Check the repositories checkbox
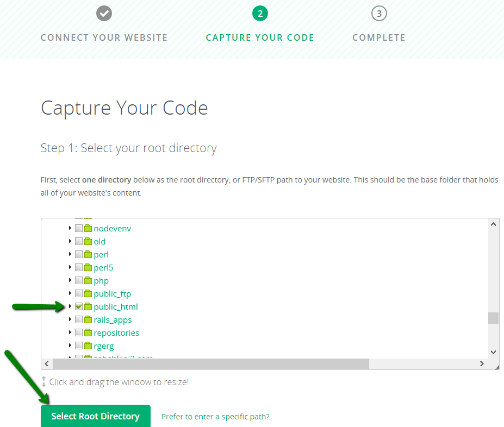Image resolution: width=504 pixels, height=427 pixels. point(79,332)
